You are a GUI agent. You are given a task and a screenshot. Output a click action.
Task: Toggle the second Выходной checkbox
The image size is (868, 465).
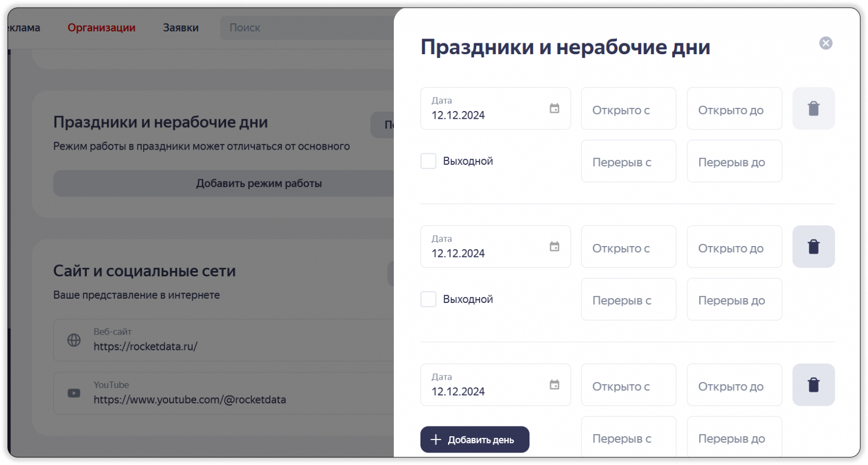coord(429,299)
